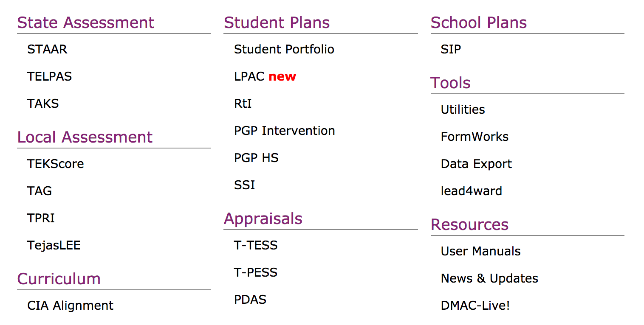
Task: Open News & Updates
Action: point(489,278)
